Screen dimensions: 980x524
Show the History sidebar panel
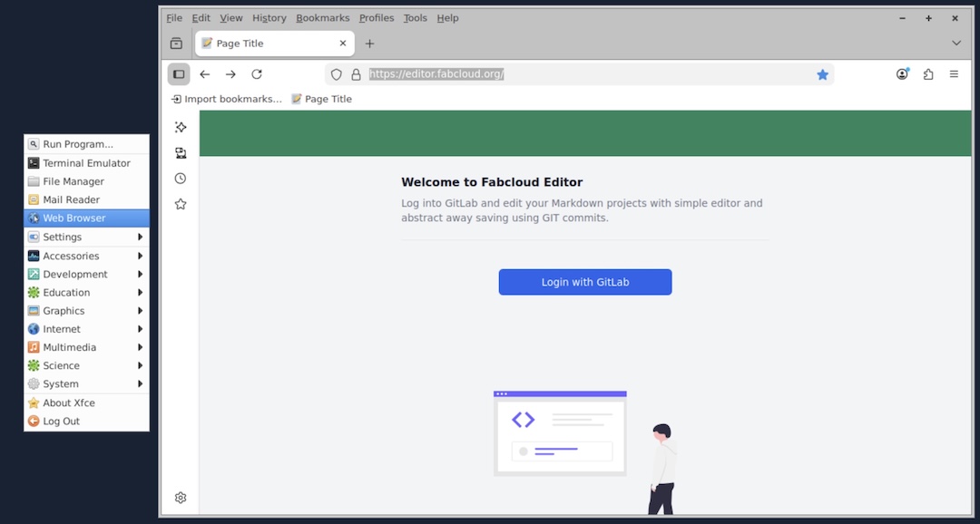(181, 179)
